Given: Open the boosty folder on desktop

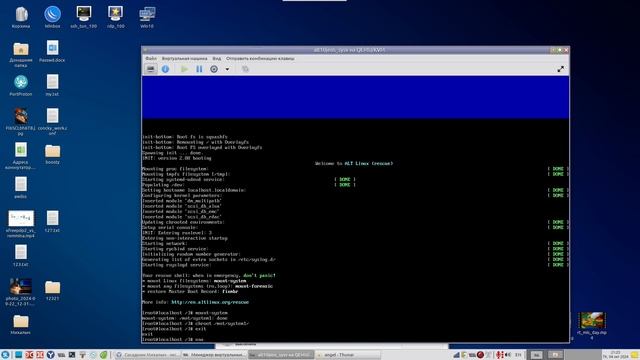Looking at the screenshot, I should pyautogui.click(x=52, y=154).
